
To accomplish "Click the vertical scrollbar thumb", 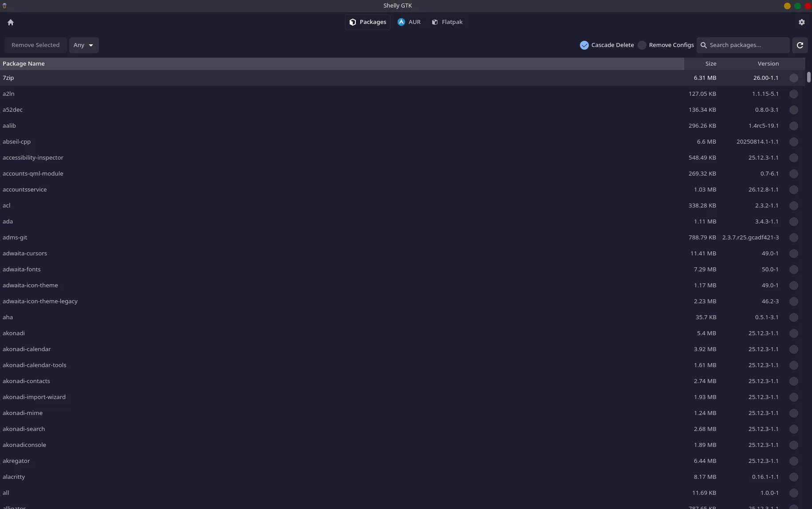I will pyautogui.click(x=809, y=77).
